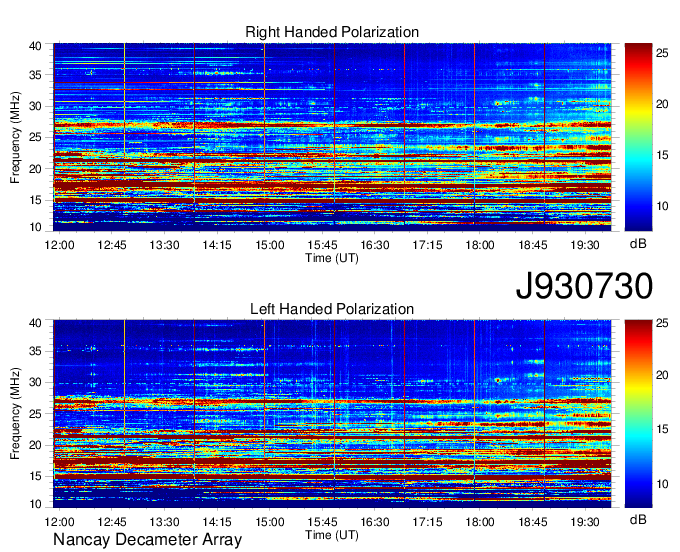
Task: Click 12:00 time tick of Left Handed plot
Action: (59, 522)
